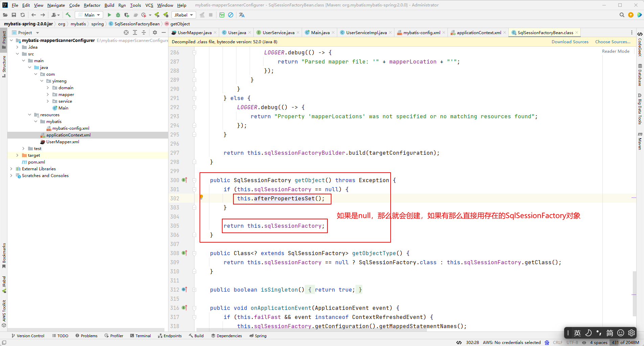The image size is (644, 346).
Task: Open the Navigate menu
Action: (x=56, y=5)
